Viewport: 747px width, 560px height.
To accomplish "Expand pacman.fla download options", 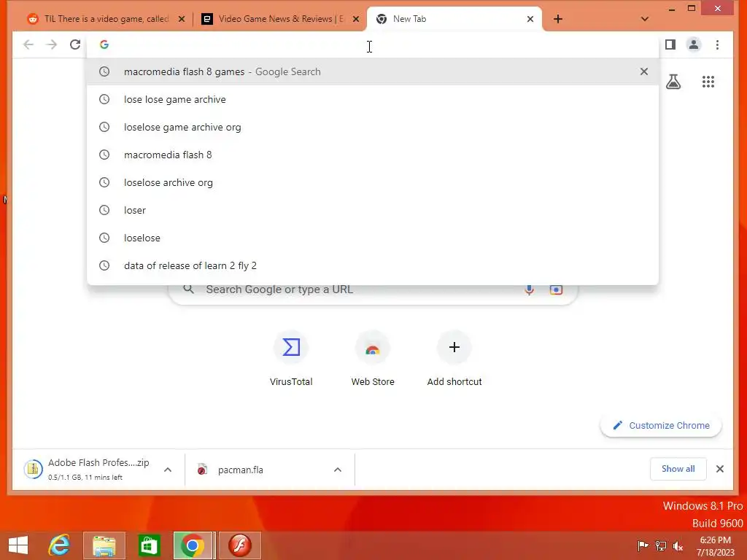I will pyautogui.click(x=337, y=470).
